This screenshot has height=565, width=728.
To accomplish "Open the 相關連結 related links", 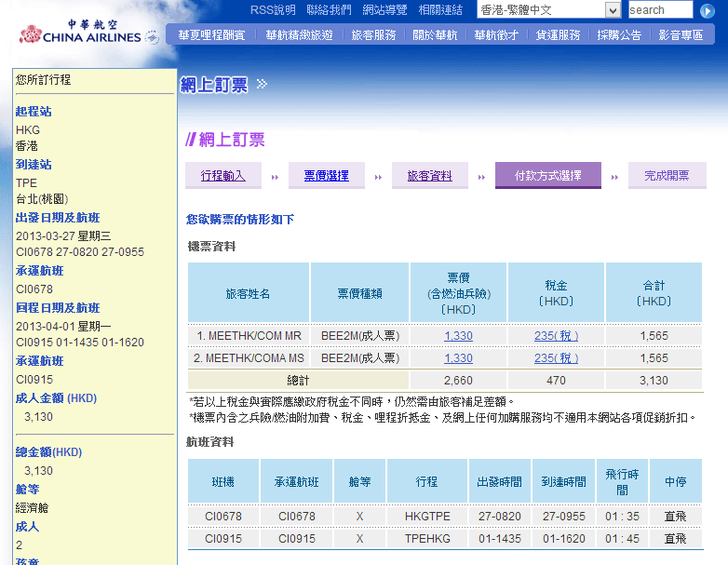I will click(440, 10).
